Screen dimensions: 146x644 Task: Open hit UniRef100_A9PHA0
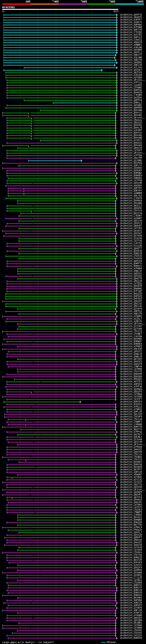(131, 25)
